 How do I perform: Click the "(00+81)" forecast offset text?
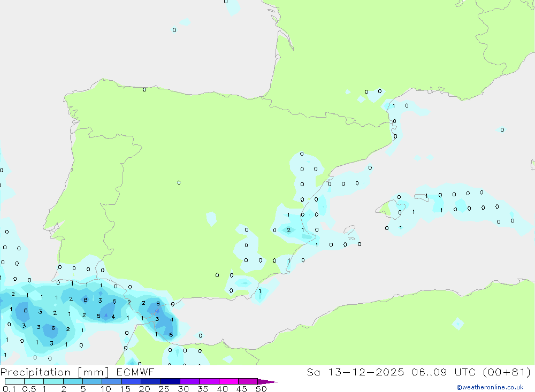pos(507,372)
